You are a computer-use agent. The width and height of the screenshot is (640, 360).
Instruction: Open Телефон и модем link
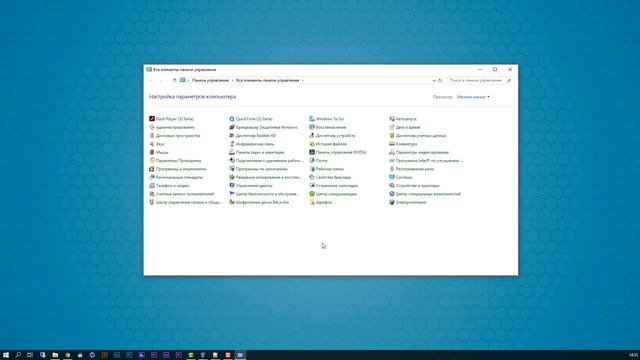click(172, 185)
